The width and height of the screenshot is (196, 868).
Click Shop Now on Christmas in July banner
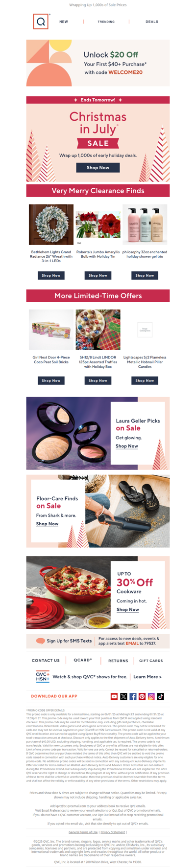(x=98, y=167)
